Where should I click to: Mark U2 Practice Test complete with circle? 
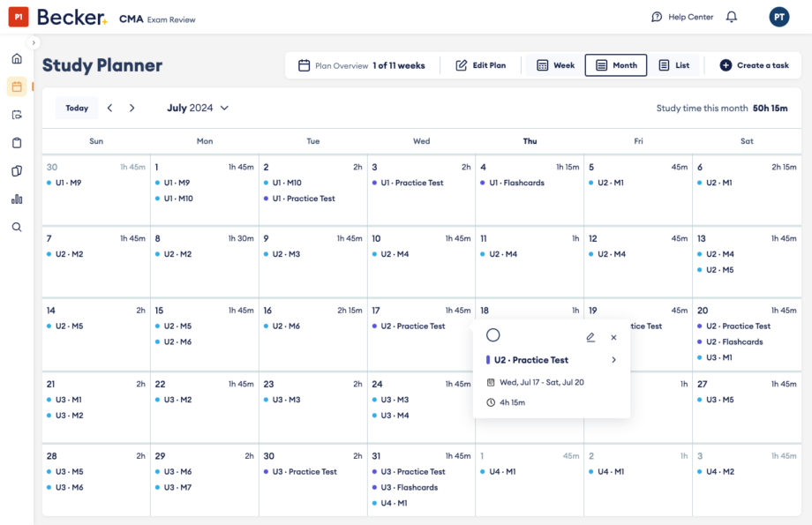pyautogui.click(x=493, y=335)
